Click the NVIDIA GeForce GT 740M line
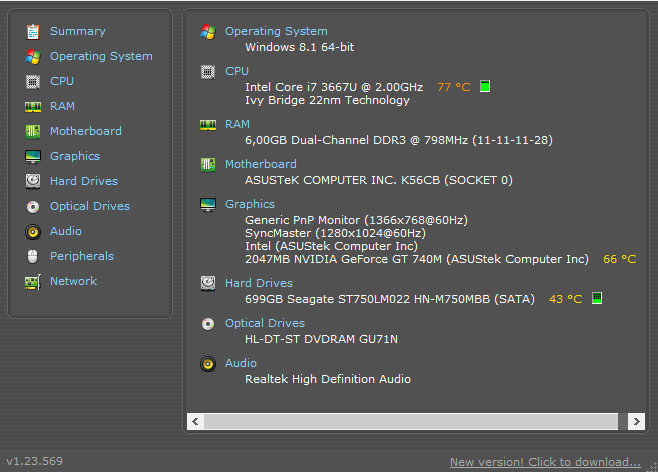This screenshot has width=658, height=472. pos(417,259)
